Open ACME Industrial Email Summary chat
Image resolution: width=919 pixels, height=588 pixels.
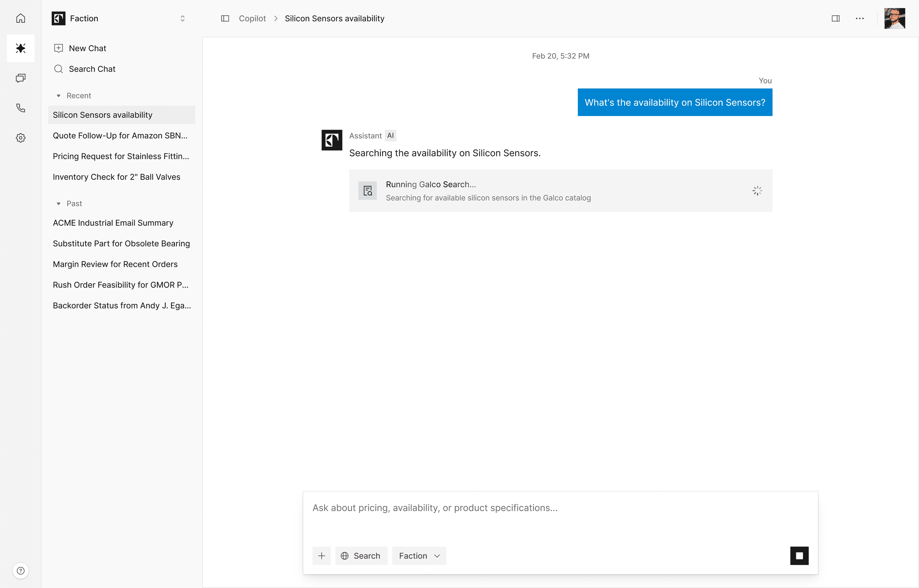pos(122,223)
